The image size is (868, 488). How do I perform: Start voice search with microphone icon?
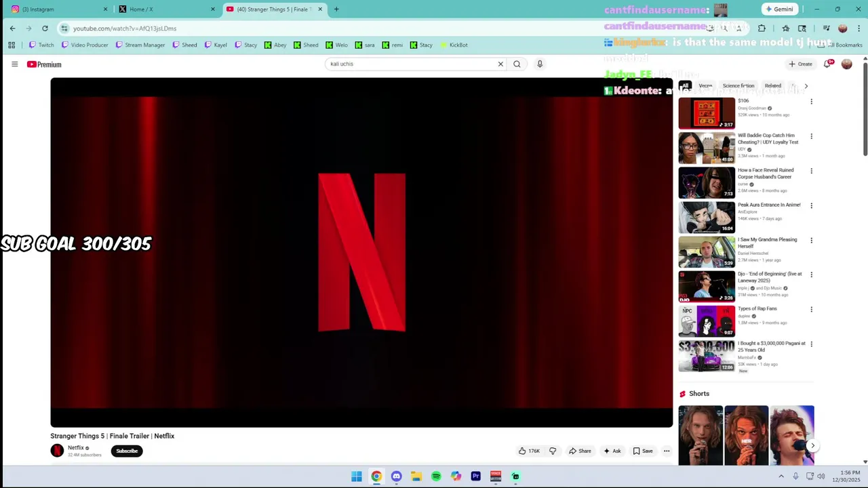[540, 64]
